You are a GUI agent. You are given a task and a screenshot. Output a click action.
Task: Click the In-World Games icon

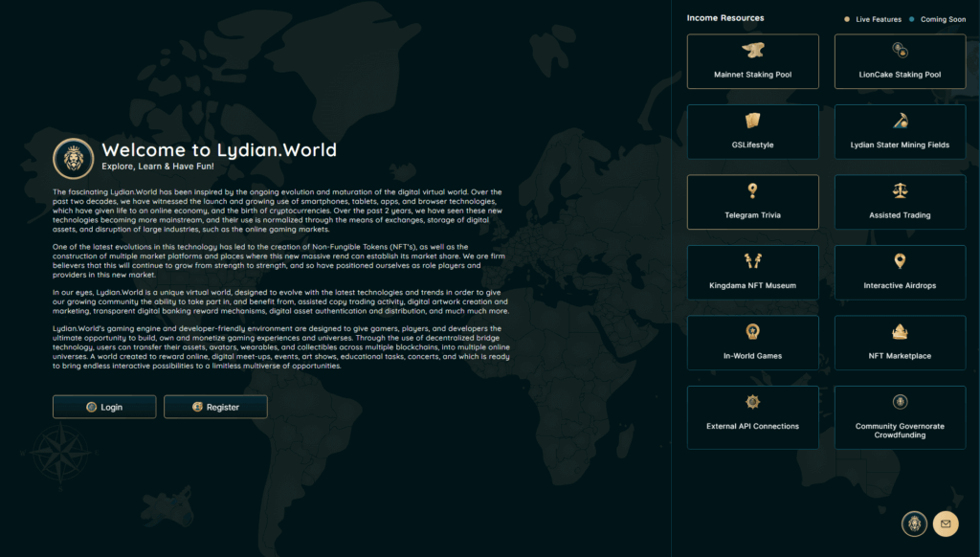pos(752,331)
